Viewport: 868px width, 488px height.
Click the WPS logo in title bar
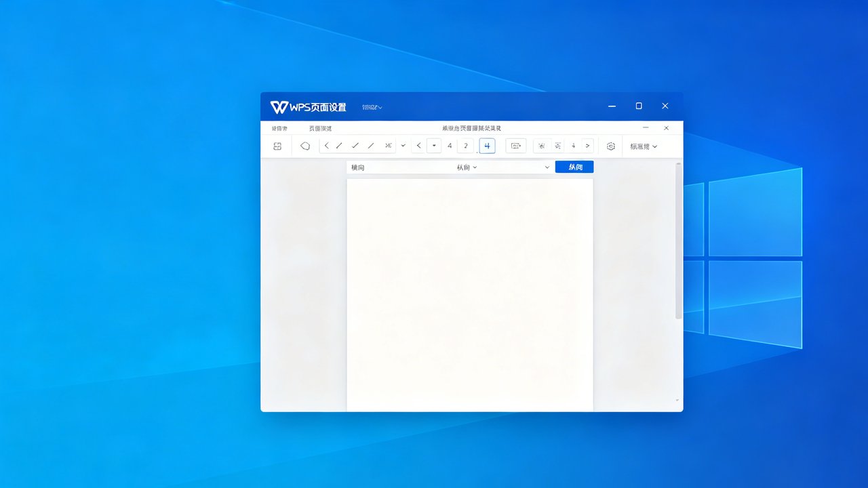click(x=279, y=107)
